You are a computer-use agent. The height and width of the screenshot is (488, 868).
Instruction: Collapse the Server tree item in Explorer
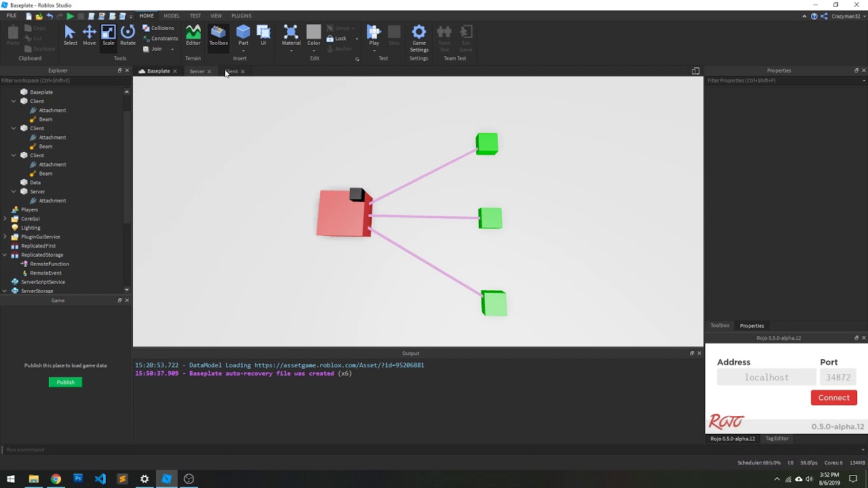pyautogui.click(x=14, y=192)
